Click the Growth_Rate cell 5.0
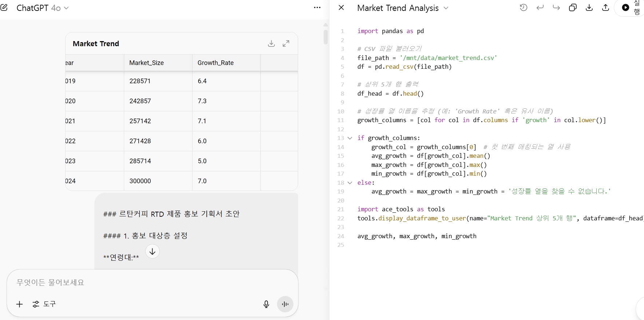 (226, 161)
